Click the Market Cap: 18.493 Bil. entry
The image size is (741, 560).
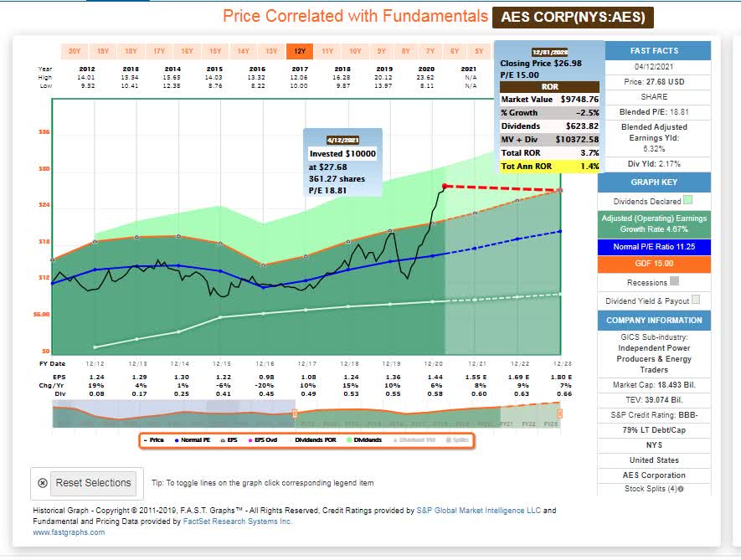pos(654,385)
